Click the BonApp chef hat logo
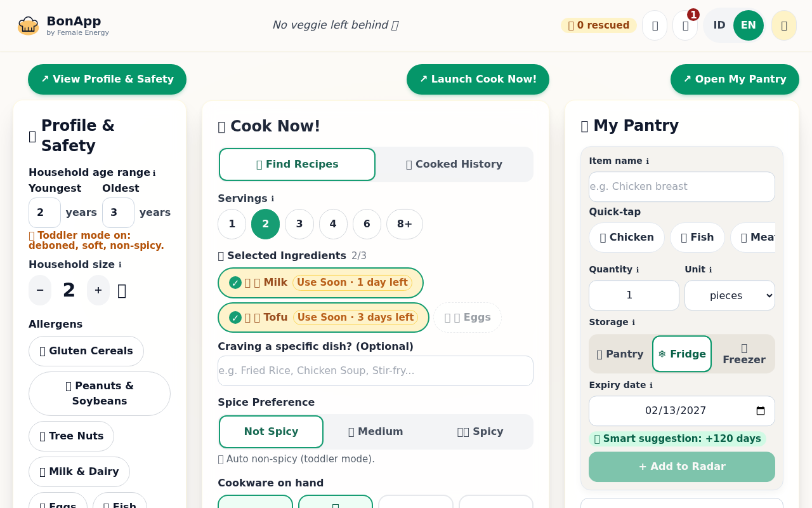Viewport: 812px width, 508px height. pyautogui.click(x=28, y=25)
